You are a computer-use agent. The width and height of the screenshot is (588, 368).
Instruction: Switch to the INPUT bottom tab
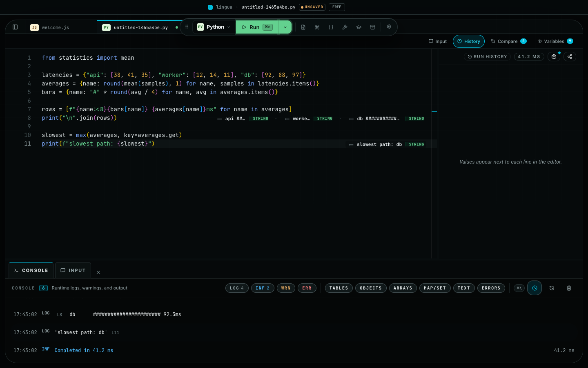point(73,270)
